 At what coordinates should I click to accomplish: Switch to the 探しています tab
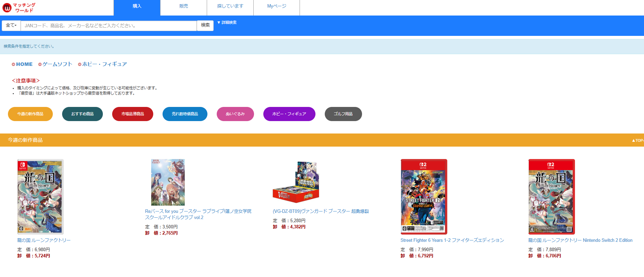tap(230, 8)
